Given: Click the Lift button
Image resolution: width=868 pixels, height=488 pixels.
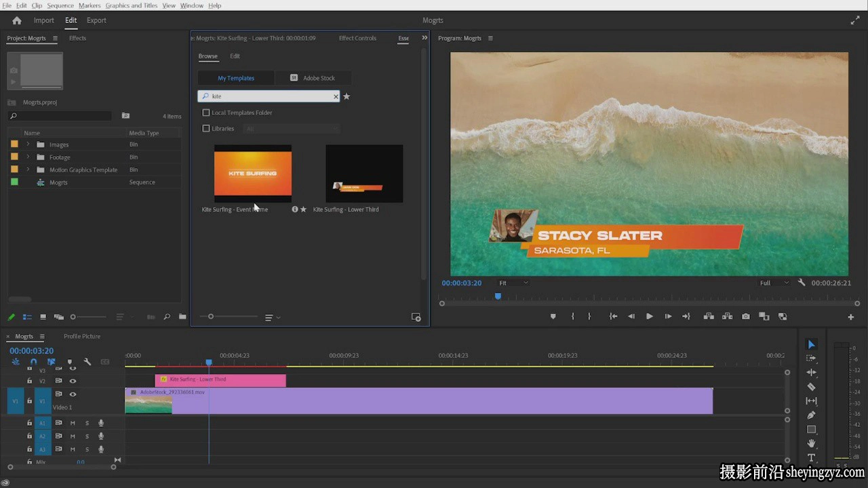Looking at the screenshot, I should [709, 317].
